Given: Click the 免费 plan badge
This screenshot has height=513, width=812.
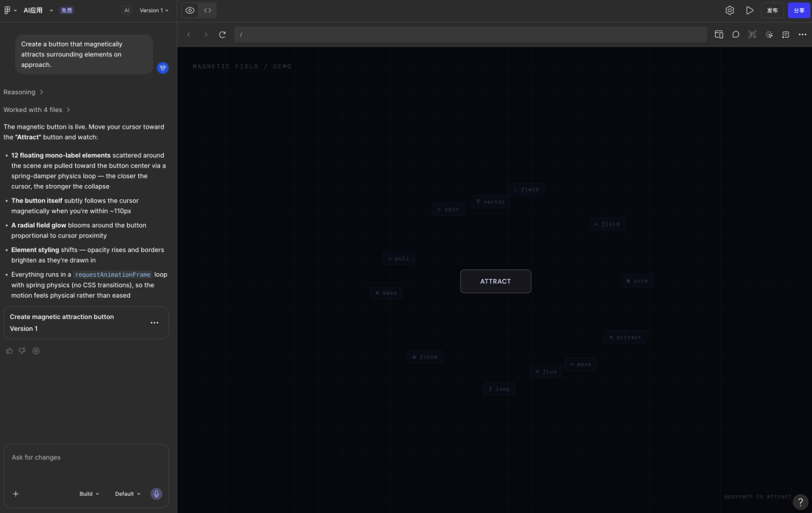Looking at the screenshot, I should [67, 11].
